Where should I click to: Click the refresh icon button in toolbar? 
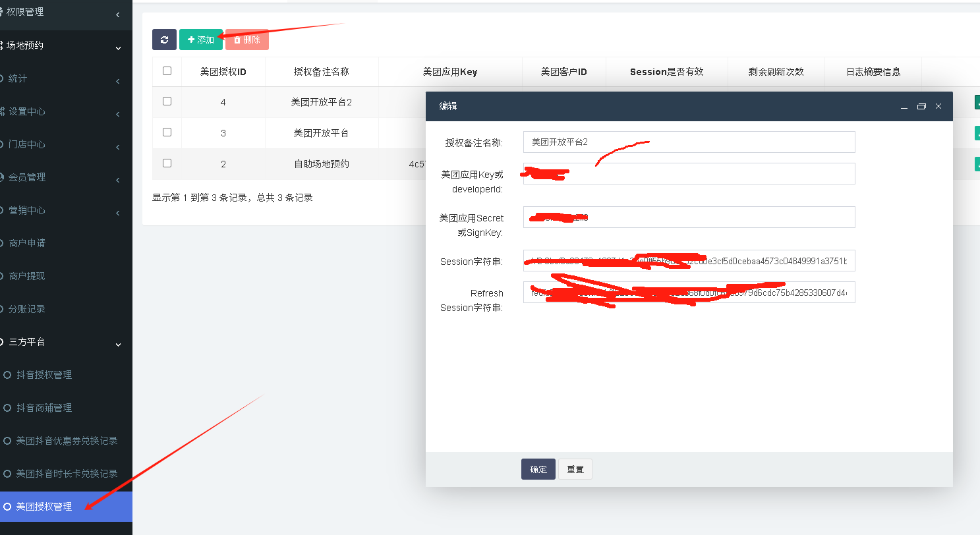[x=164, y=40]
